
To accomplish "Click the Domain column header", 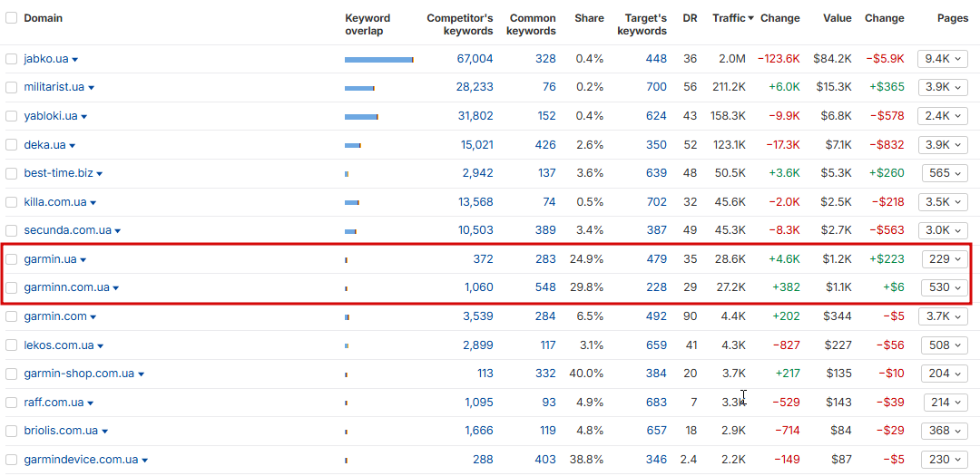I will pyautogui.click(x=44, y=18).
